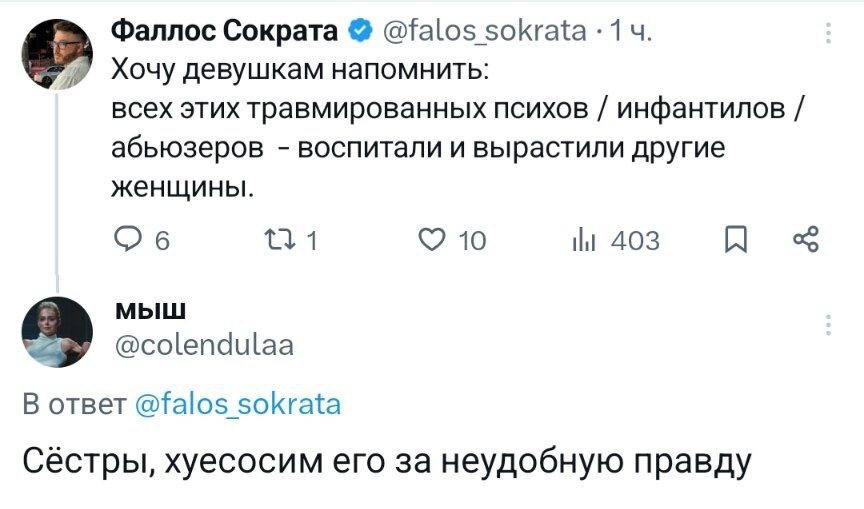Click the reply speech bubble icon
Image resolution: width=864 pixels, height=509 pixels.
[126, 240]
